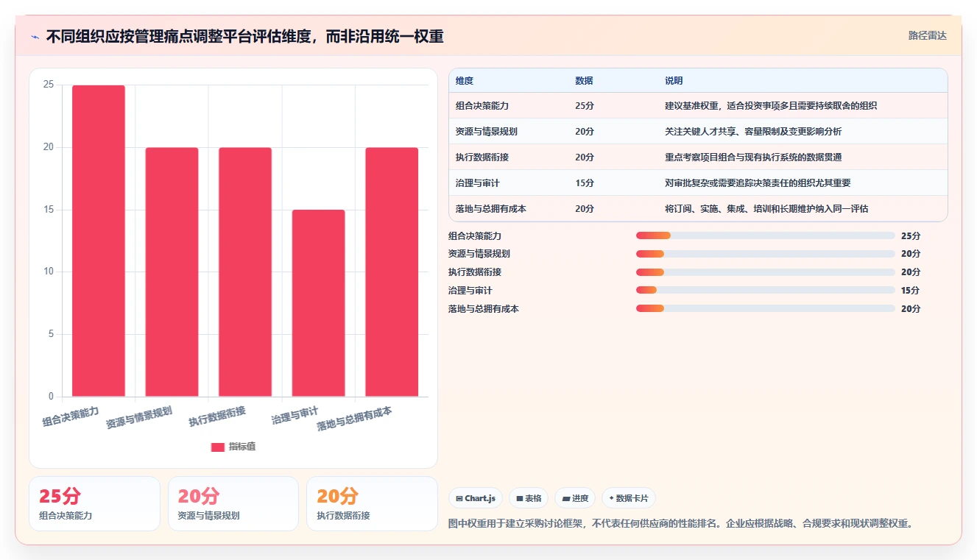Screen dimensions: 977x560
Task: Select the 执行数据衔接 table row cell
Action: [x=482, y=157]
